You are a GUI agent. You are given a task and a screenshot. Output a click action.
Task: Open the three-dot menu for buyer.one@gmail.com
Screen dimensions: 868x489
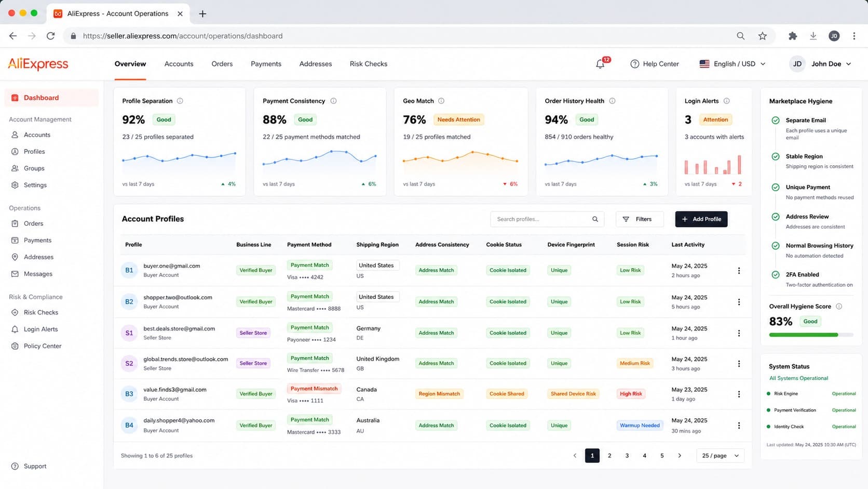pos(739,270)
